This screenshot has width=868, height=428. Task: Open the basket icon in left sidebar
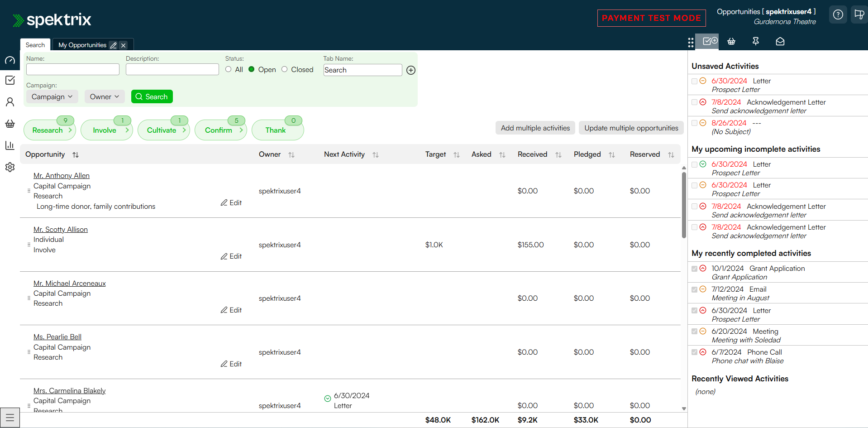coord(10,124)
